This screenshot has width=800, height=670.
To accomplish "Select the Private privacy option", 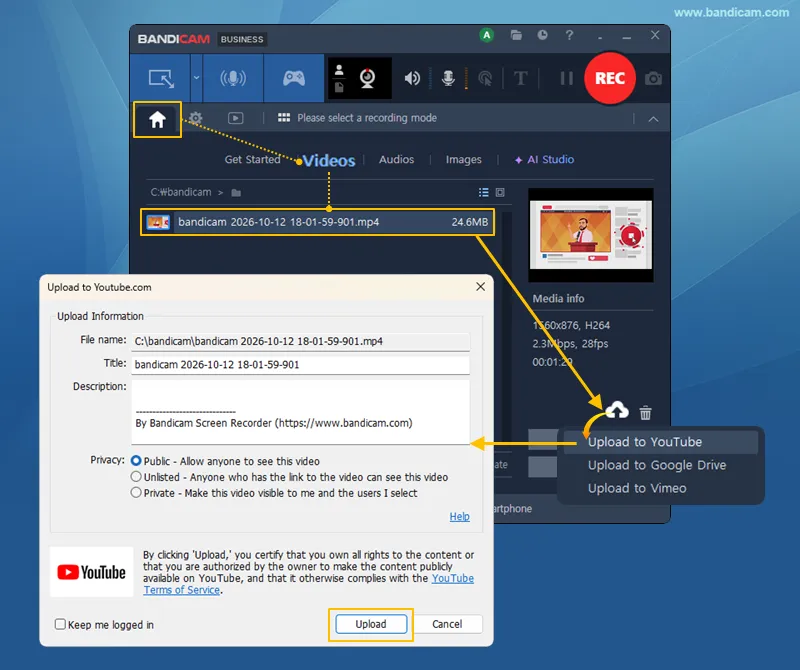I will point(136,493).
